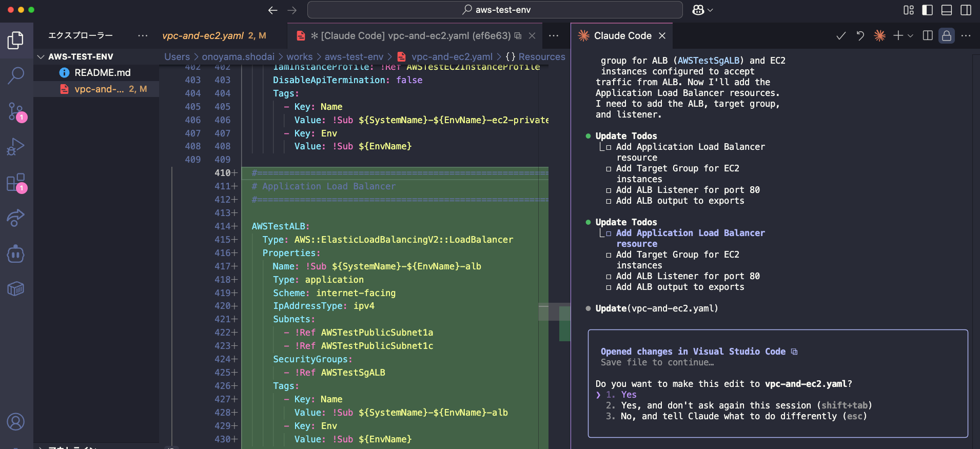Close the Claude Code diff tab
The width and height of the screenshot is (980, 449).
(x=532, y=36)
